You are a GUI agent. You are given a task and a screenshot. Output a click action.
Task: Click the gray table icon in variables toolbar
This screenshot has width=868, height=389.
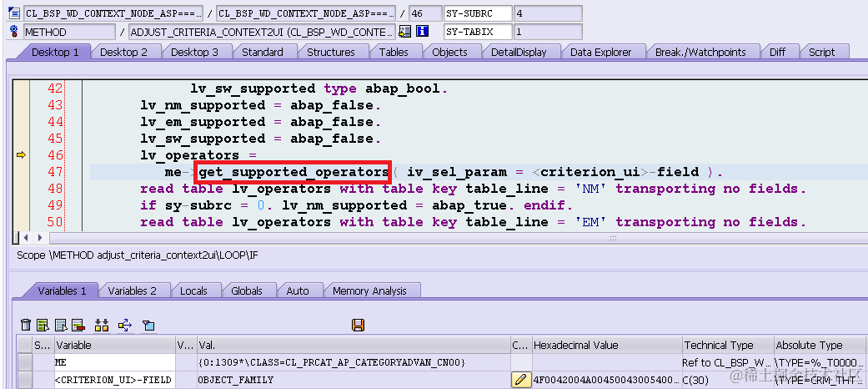click(61, 326)
